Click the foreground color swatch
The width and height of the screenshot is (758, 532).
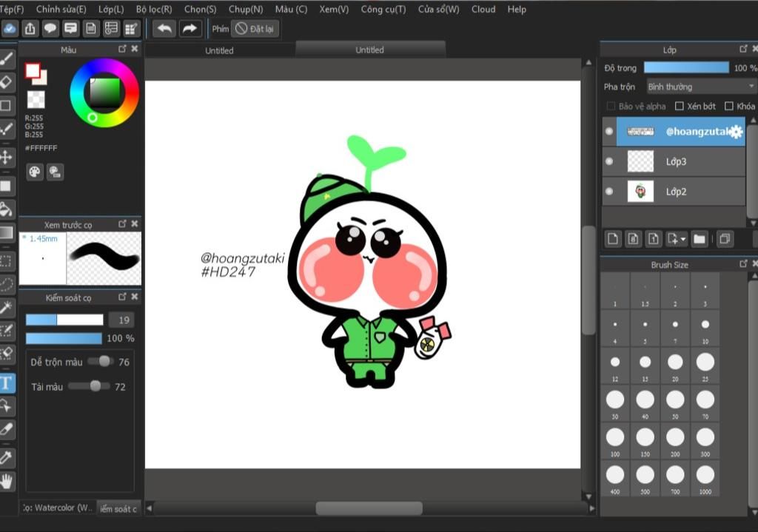coord(33,71)
